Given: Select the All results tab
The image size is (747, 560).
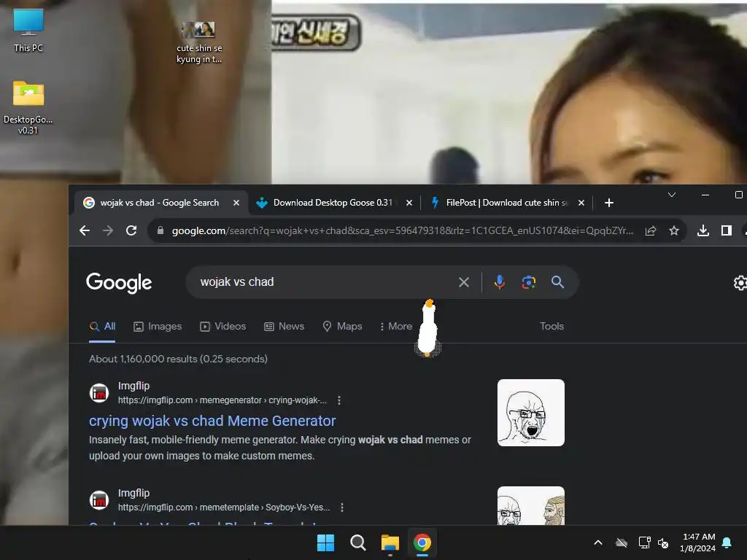Looking at the screenshot, I should pos(102,327).
